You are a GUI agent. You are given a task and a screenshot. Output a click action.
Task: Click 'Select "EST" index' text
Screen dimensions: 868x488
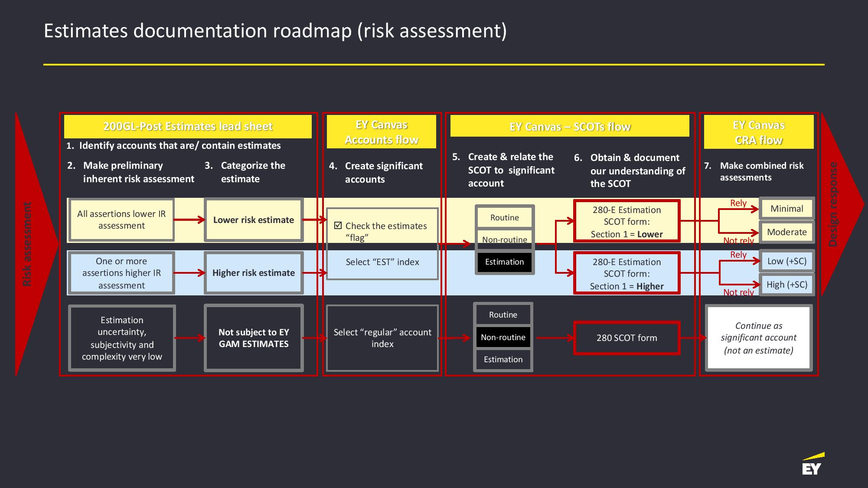(382, 262)
